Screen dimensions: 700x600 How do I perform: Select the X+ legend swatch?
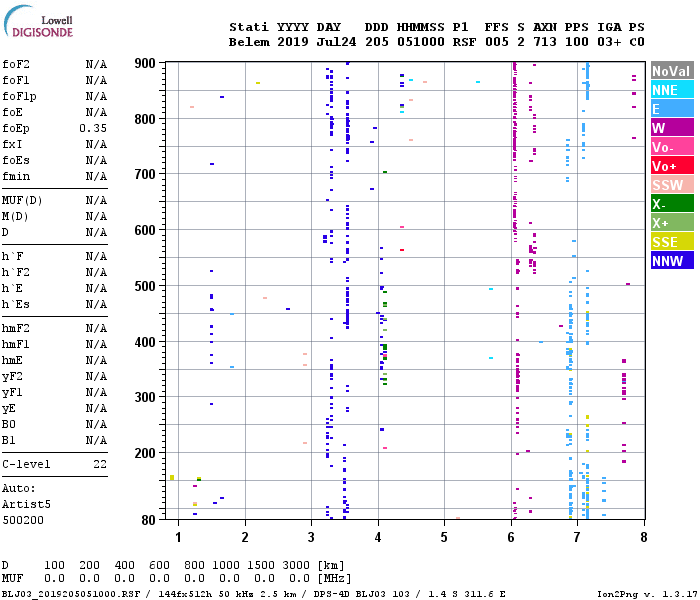coord(672,223)
